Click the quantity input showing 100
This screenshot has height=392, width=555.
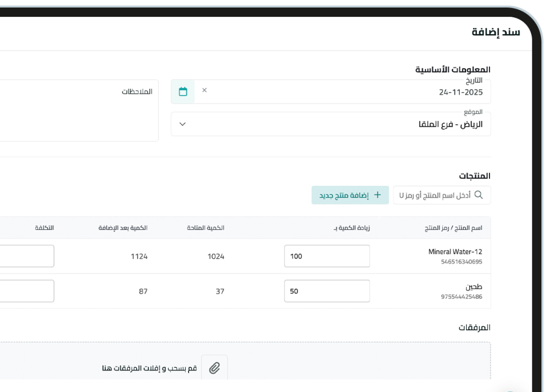[x=326, y=255]
